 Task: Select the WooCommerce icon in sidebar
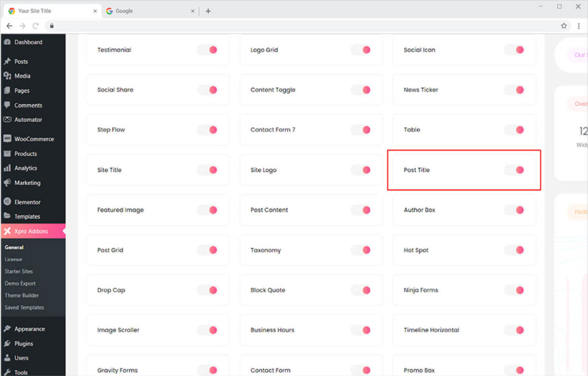7,139
